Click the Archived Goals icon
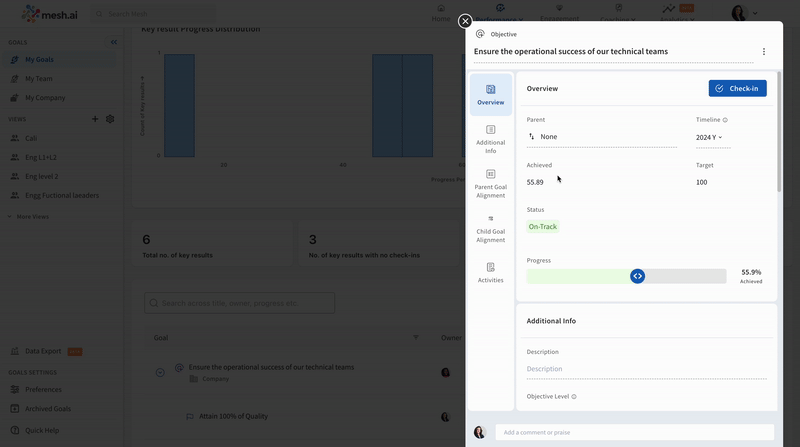The height and width of the screenshot is (447, 800). tap(14, 409)
